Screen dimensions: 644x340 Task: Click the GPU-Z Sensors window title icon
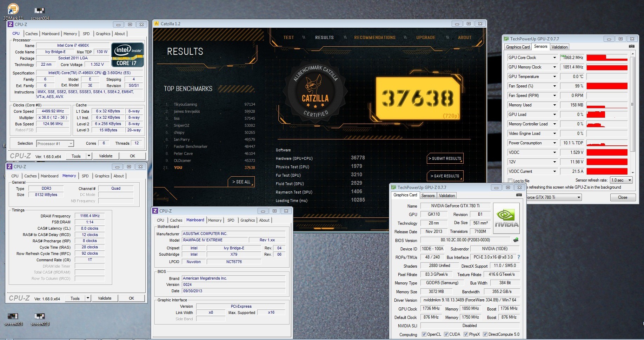pos(506,39)
